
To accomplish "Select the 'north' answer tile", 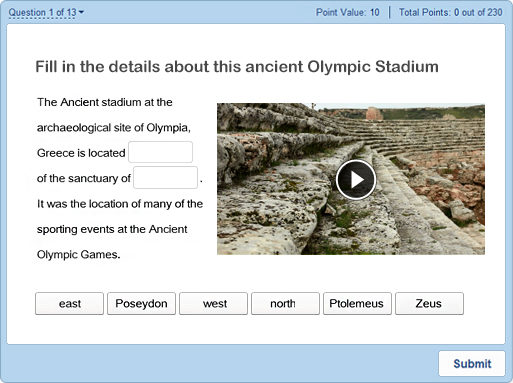I will click(285, 304).
